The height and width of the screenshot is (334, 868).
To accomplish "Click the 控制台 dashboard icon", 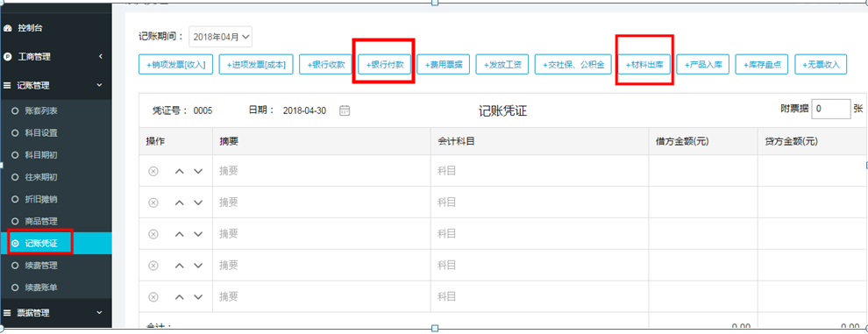I will coord(7,28).
